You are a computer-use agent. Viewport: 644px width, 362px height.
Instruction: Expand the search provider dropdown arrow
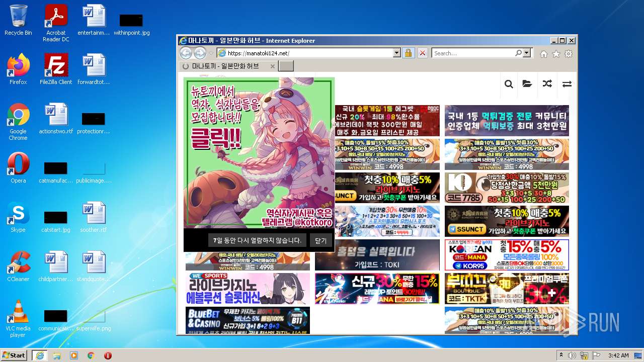[527, 53]
